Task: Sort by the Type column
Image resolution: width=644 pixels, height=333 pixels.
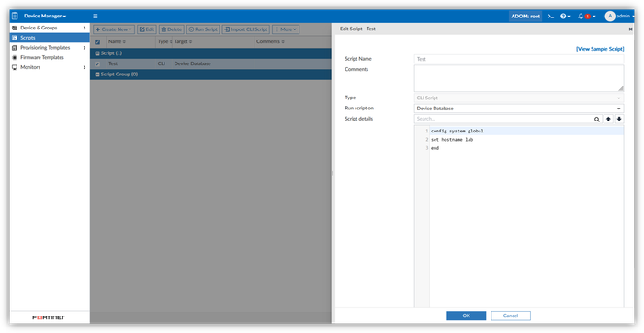Action: pyautogui.click(x=164, y=42)
